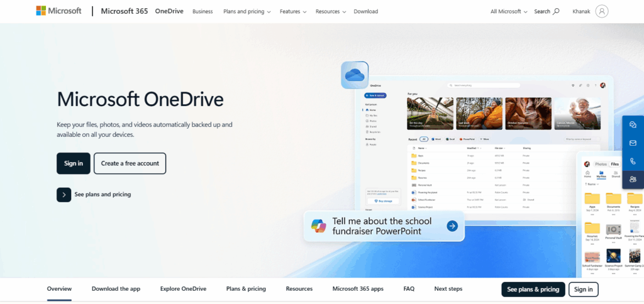Screen dimensions: 644x304
Task: Click the dark Sign in hero button
Action: tap(74, 163)
